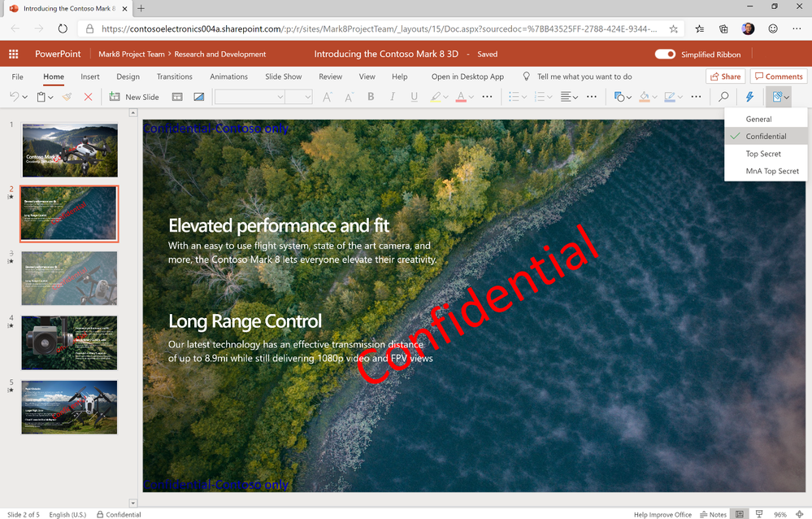
Task: Open more drawing options ellipsis
Action: point(696,97)
